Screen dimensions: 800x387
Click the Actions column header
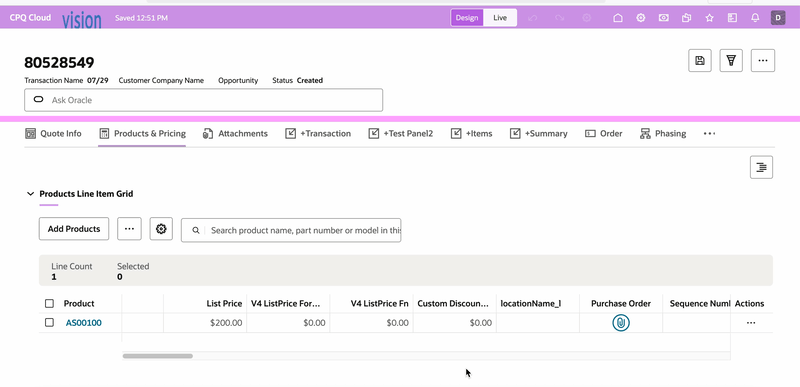pos(749,303)
